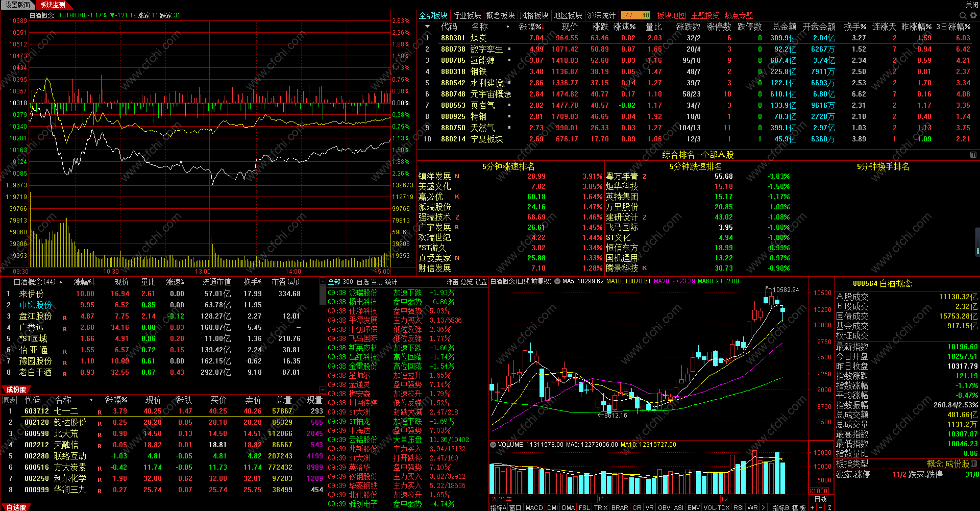Open the 主题投资 link
The width and height of the screenshot is (980, 511).
coord(705,15)
